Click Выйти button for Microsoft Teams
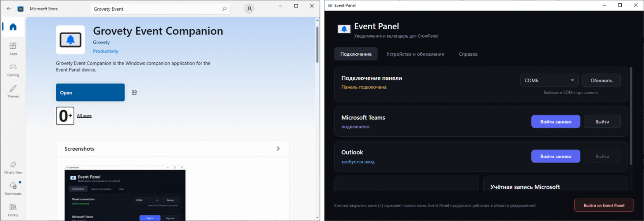Screen dimensions: 644x221 602,121
